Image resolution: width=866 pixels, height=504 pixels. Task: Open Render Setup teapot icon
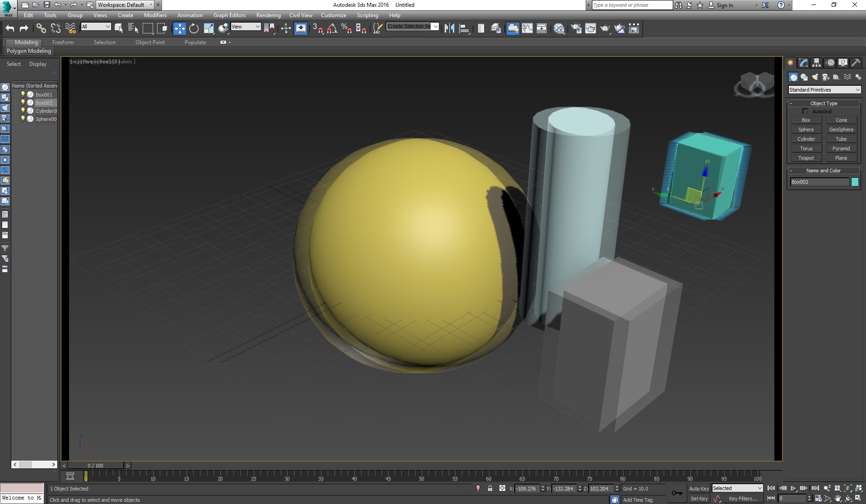[576, 28]
